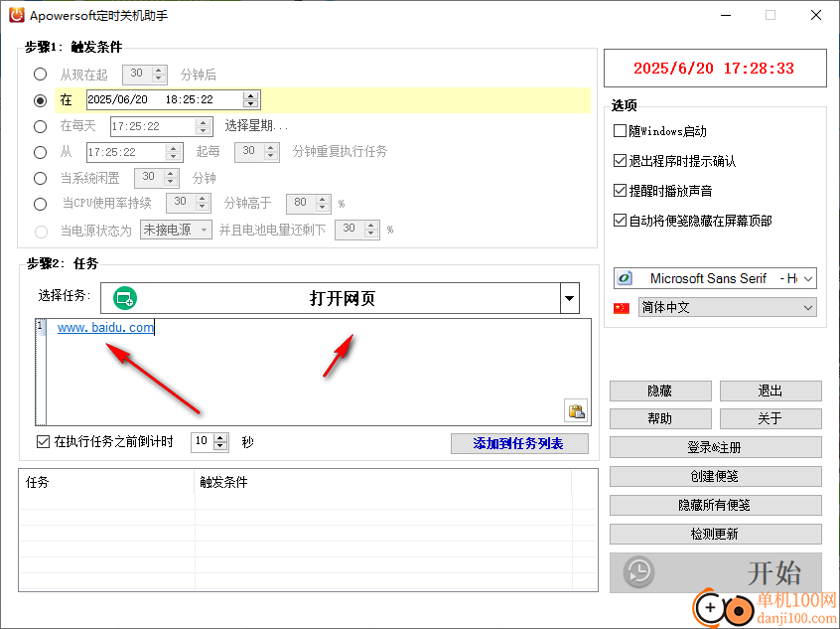Viewport: 840px width, 629px height.
Task: Click the clock icon on the start button
Action: coord(638,571)
